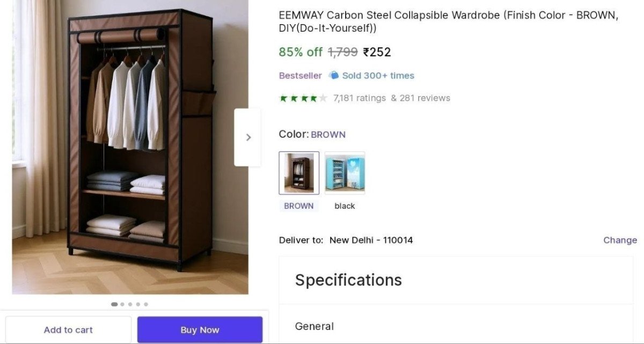Click the blue shopping bag sold icon
644x344 pixels.
coord(333,75)
